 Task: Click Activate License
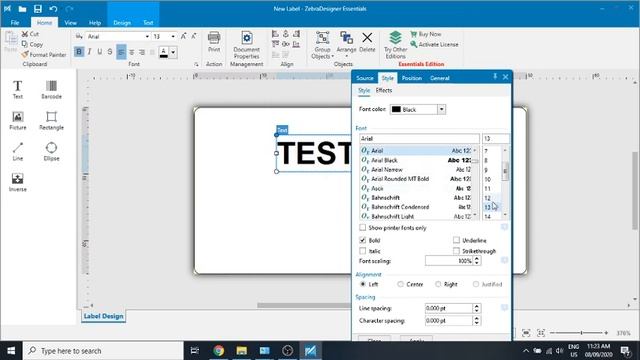(x=434, y=44)
